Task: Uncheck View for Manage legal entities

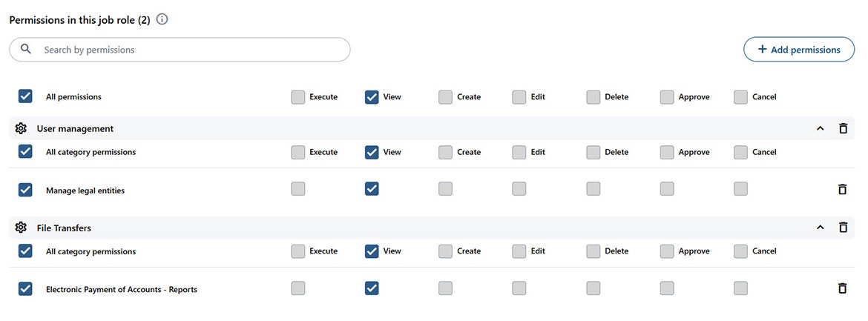Action: [372, 189]
